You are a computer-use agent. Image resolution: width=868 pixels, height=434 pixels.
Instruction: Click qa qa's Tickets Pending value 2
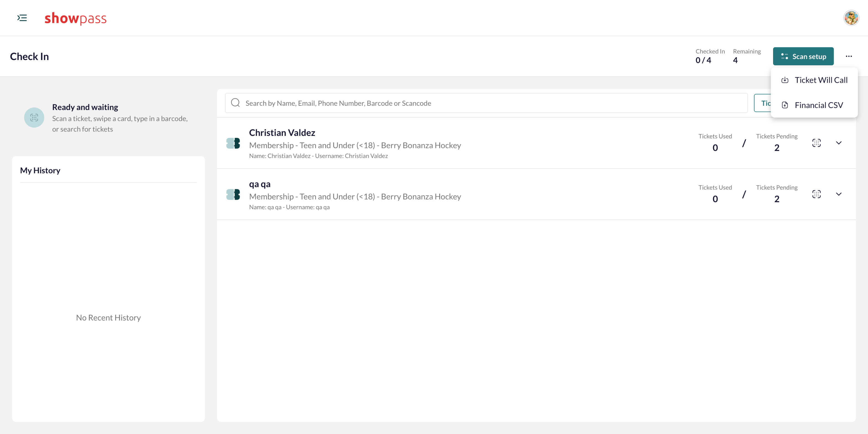(x=777, y=199)
